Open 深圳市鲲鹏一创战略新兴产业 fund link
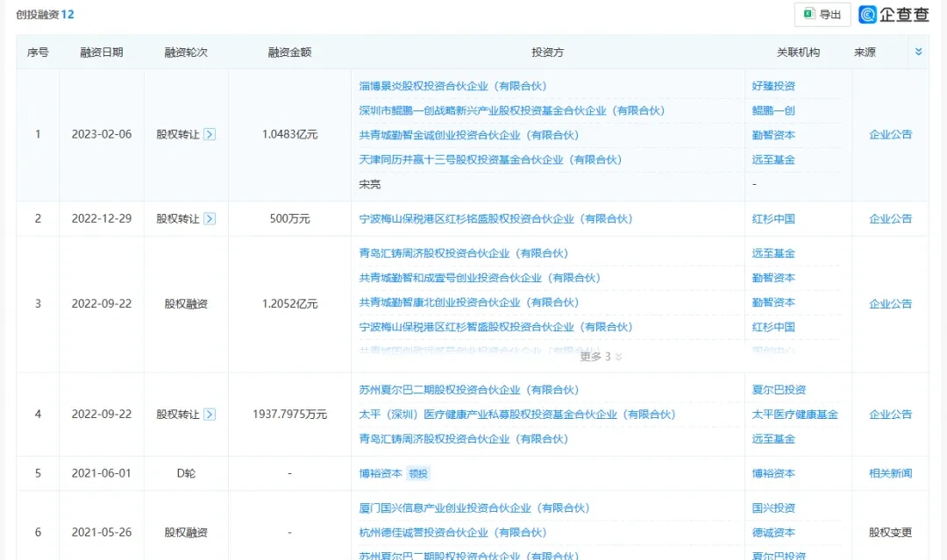947x560 pixels. pyautogui.click(x=511, y=110)
